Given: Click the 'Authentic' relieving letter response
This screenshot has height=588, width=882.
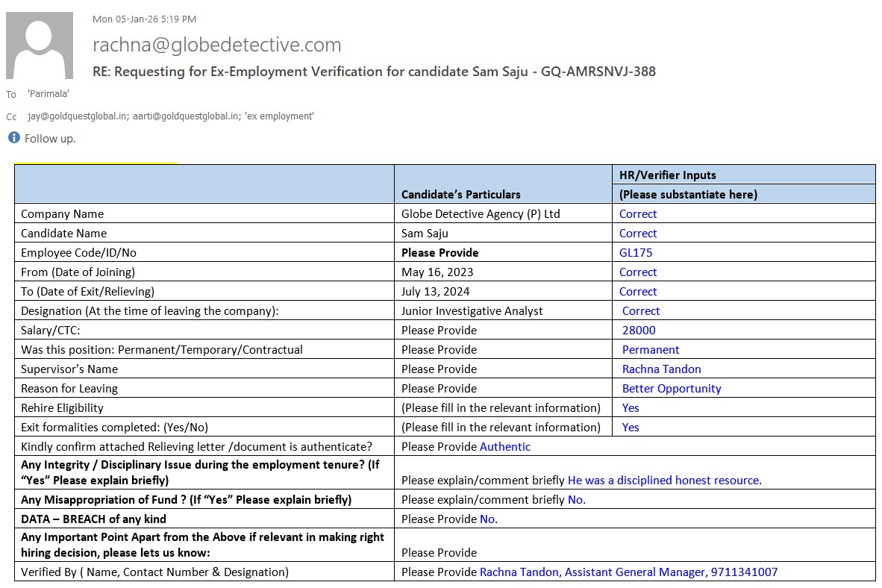Looking at the screenshot, I should coord(505,447).
